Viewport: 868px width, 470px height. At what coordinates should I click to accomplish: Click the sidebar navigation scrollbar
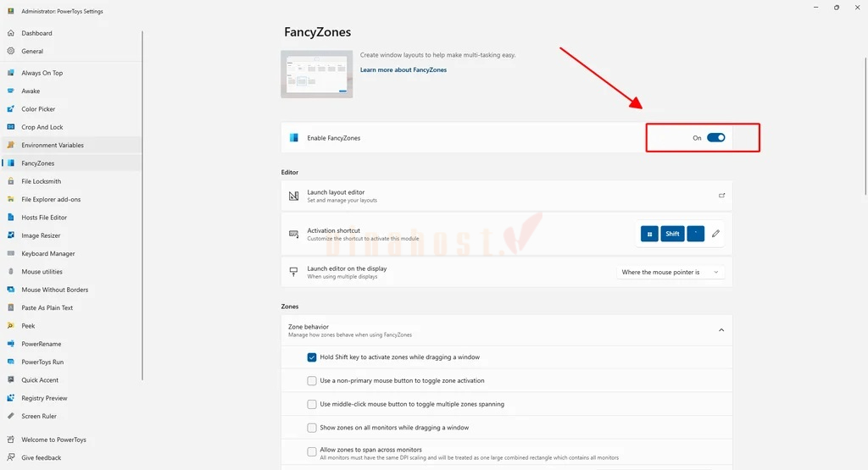pyautogui.click(x=142, y=205)
